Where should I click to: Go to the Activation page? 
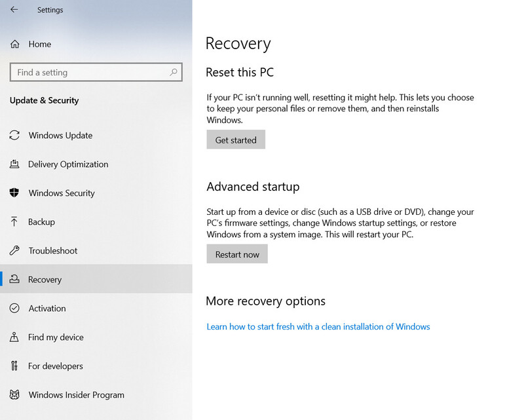(96, 308)
